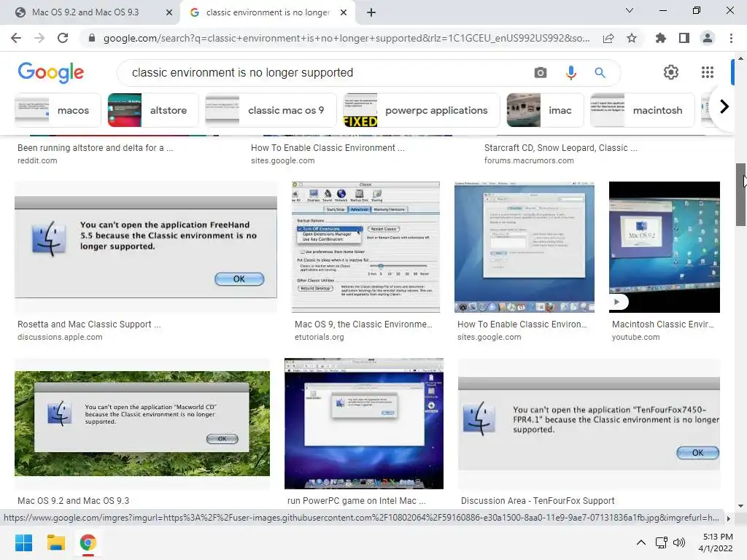Open the Classic preferences Advanced thumbnail
The height and width of the screenshot is (560, 747).
pos(365,246)
